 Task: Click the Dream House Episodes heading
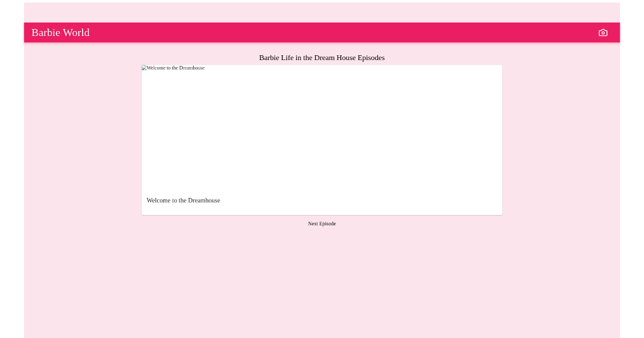[322, 57]
